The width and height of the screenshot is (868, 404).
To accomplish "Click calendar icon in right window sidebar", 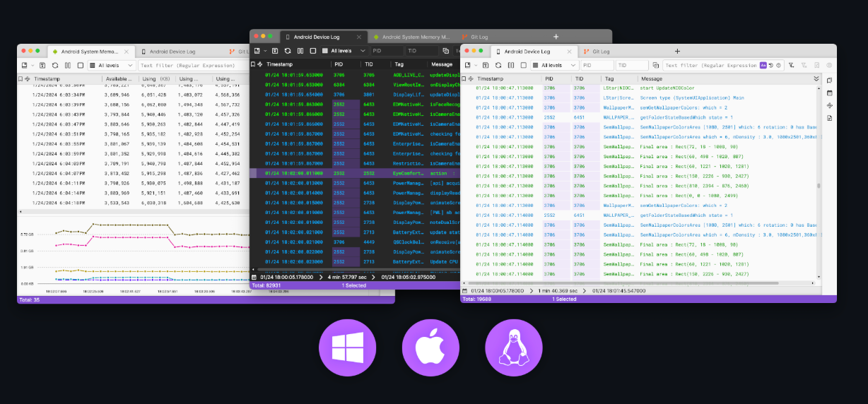I will click(829, 93).
